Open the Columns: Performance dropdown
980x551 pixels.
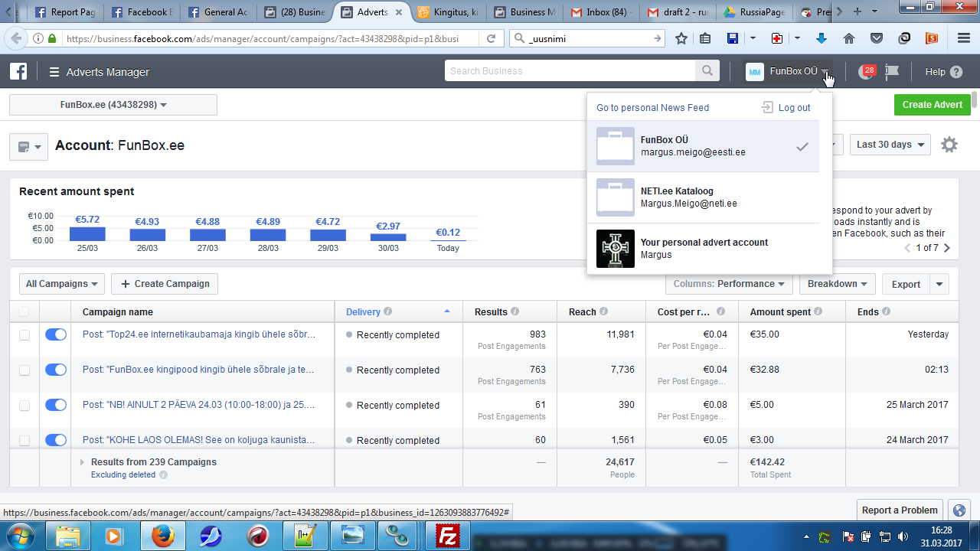(729, 284)
